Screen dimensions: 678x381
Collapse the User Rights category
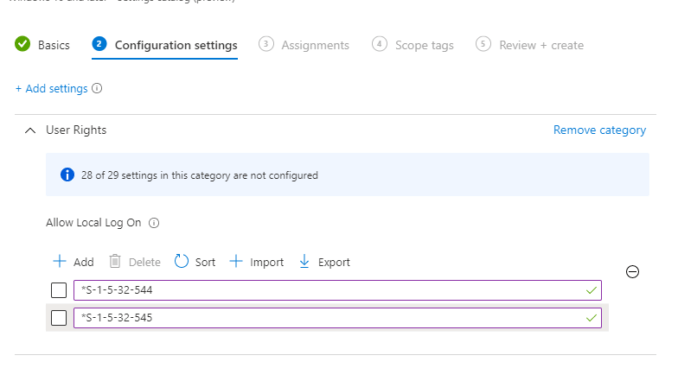point(30,130)
